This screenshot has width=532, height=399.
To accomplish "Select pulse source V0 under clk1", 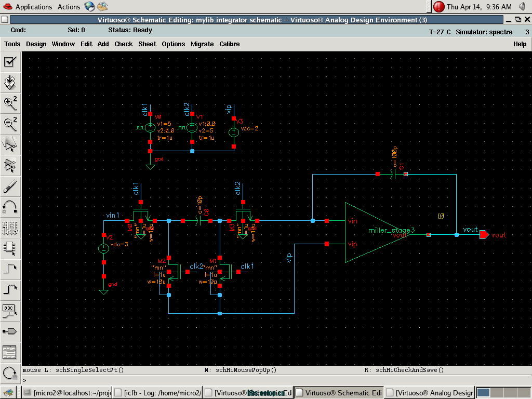I will pos(150,128).
